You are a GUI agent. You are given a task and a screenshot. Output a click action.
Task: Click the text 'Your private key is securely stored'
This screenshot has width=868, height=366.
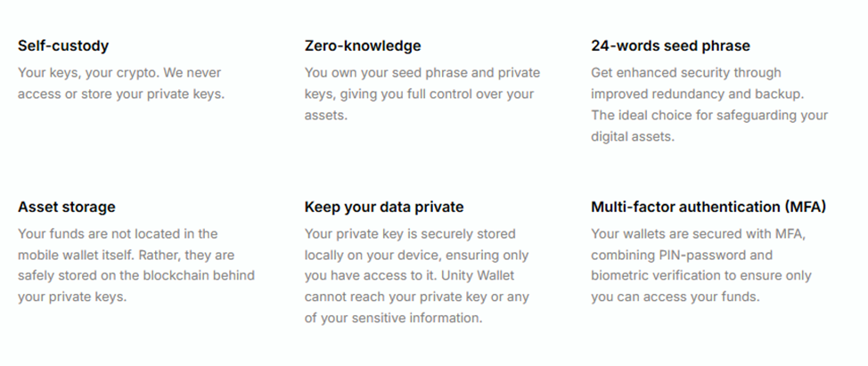tap(410, 234)
